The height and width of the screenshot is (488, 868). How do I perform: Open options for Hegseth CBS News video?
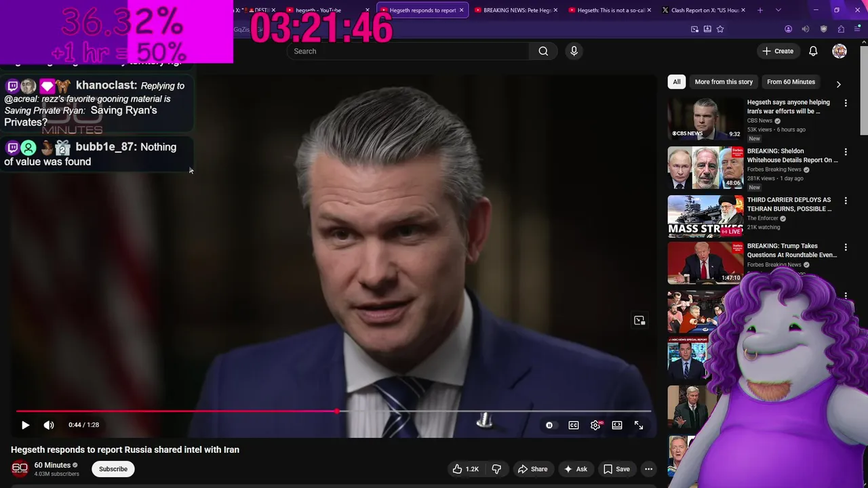(846, 103)
